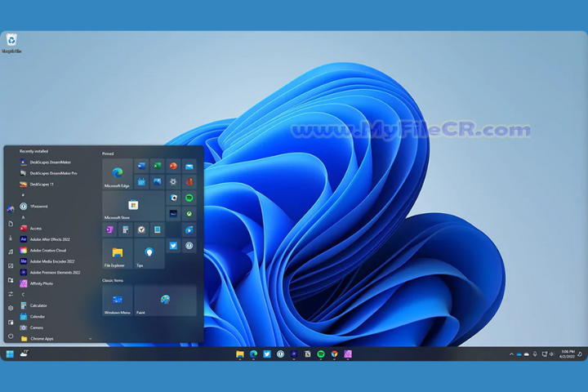Click the user account avatar in Start

click(x=11, y=209)
